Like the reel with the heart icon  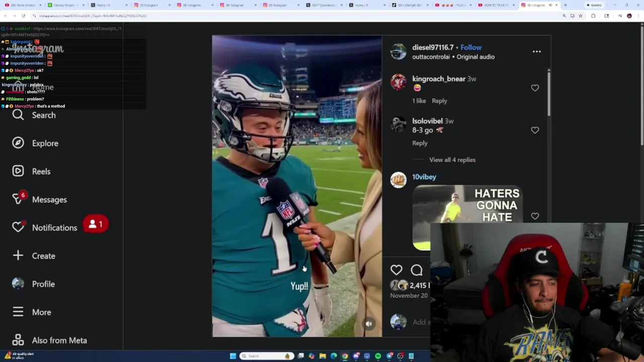pos(396,270)
